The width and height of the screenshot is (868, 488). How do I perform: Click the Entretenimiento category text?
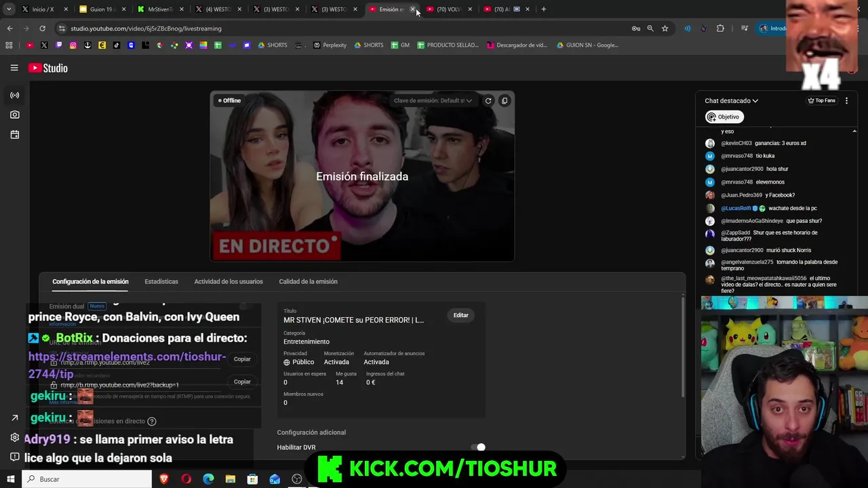[x=307, y=342]
